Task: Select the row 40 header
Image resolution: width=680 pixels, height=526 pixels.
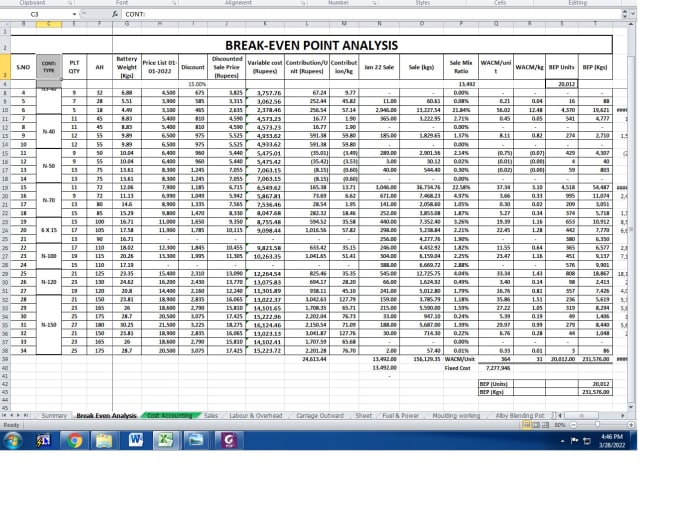Action: pos(5,368)
